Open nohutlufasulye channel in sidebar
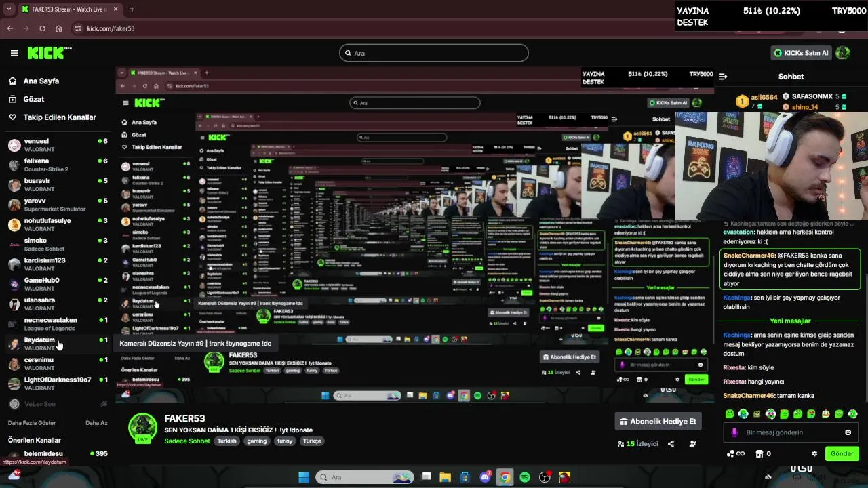 57,224
